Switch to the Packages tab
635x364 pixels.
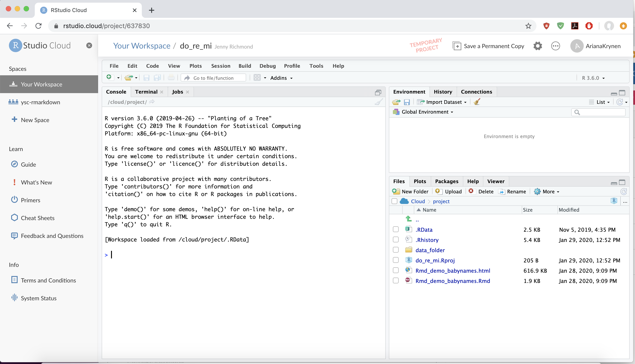447,181
